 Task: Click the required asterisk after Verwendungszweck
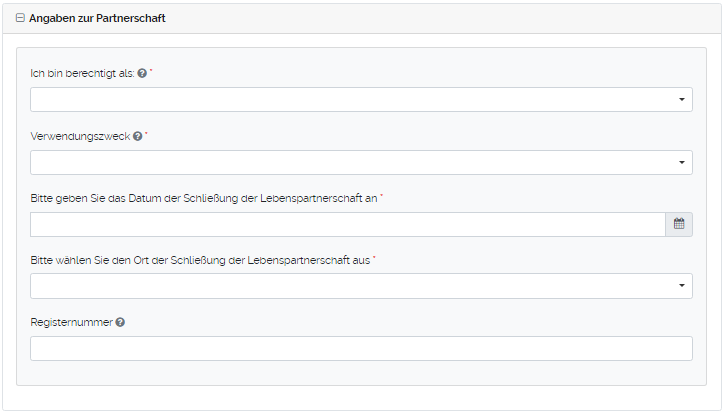(146, 135)
